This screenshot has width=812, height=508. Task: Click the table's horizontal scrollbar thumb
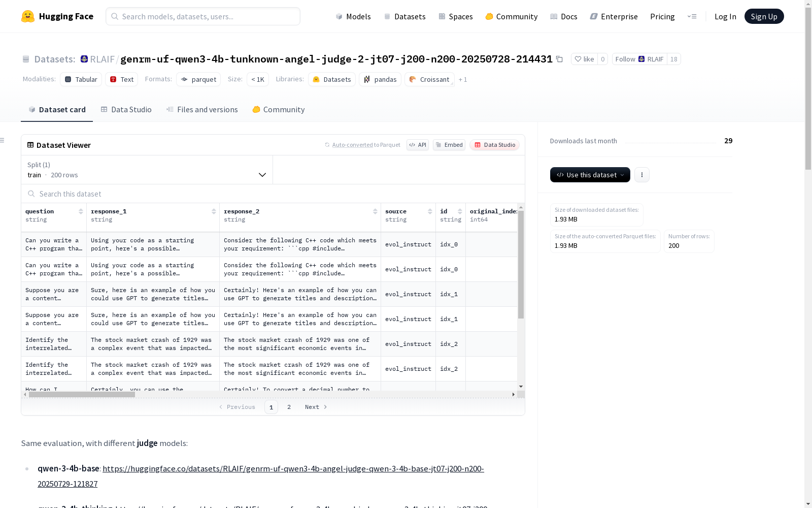pyautogui.click(x=82, y=394)
